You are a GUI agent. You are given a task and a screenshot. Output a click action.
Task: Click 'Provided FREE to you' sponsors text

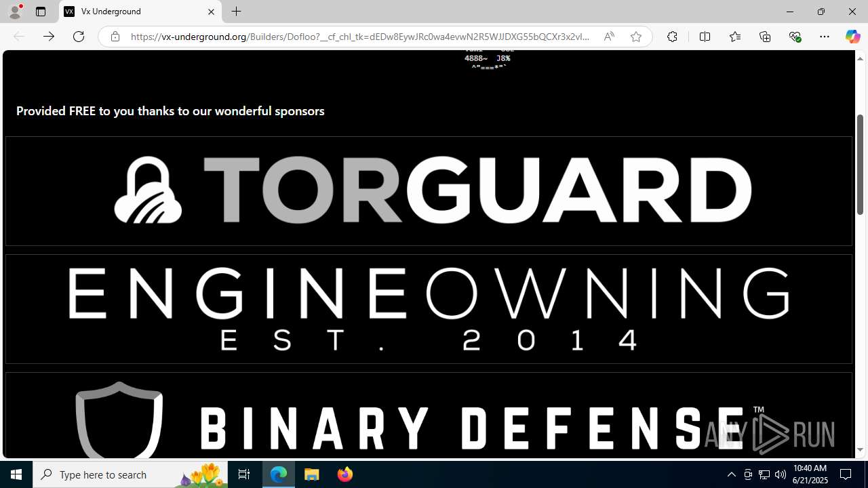pos(170,110)
